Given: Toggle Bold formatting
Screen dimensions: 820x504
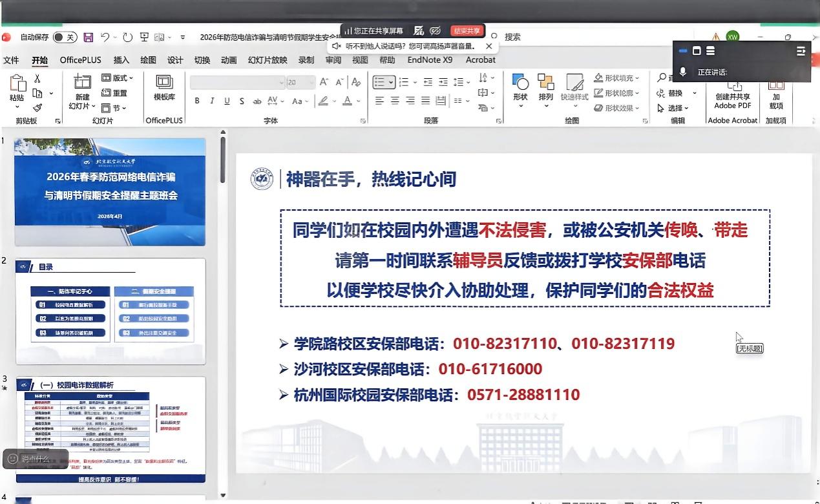Looking at the screenshot, I should point(197,101).
